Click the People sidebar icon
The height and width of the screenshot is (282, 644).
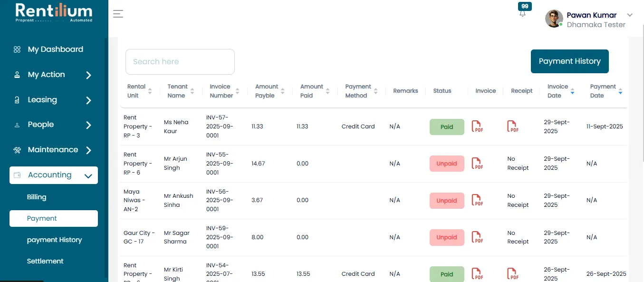pyautogui.click(x=17, y=125)
